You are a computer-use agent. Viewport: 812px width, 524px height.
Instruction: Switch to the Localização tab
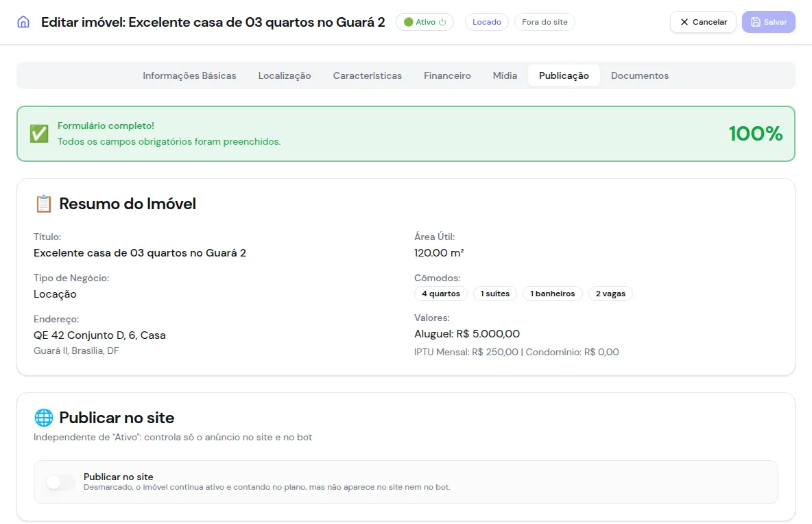click(285, 75)
